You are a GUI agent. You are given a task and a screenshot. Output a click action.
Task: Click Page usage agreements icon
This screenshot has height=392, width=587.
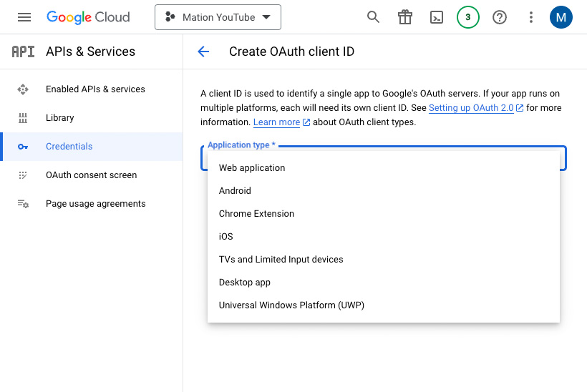[x=23, y=204]
